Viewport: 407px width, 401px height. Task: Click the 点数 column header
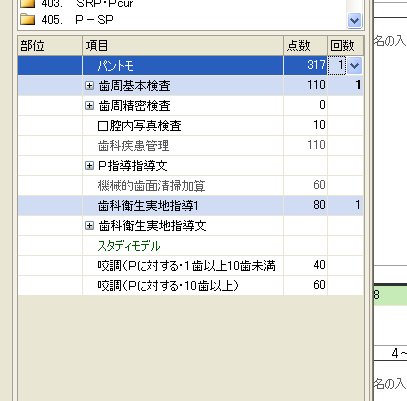click(x=306, y=46)
